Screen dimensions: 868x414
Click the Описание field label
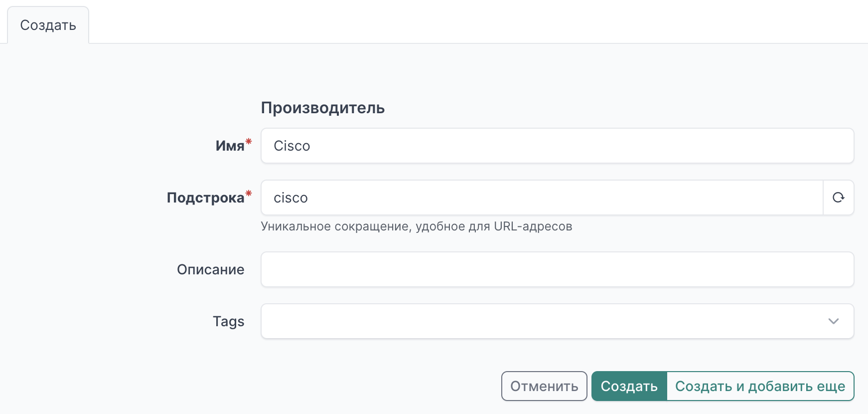(210, 269)
